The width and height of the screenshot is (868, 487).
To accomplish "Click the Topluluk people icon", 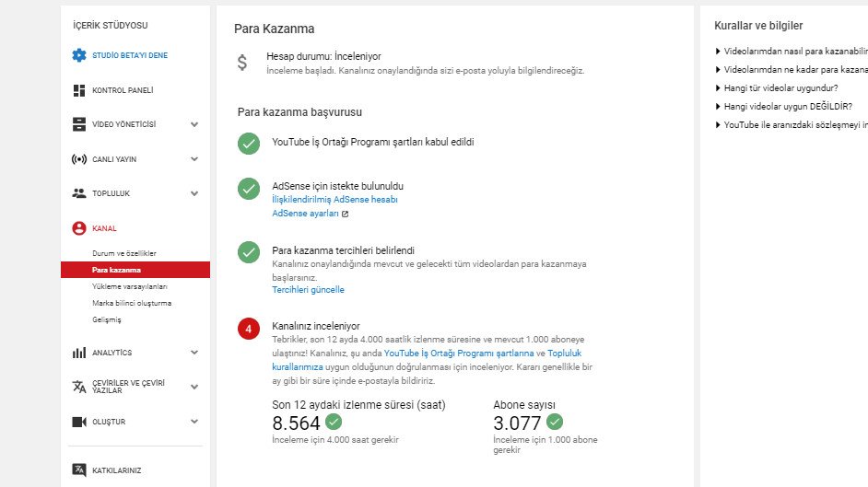I will [79, 193].
